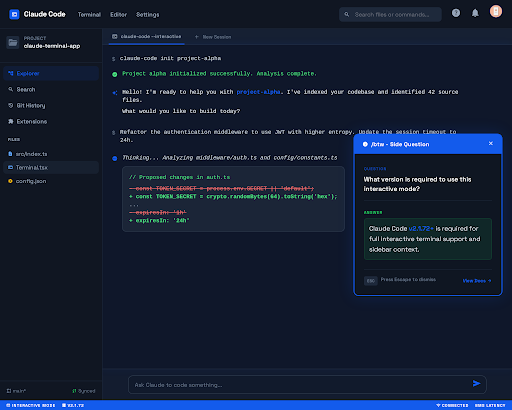This screenshot has width=512, height=410.
Task: Click the Interactive Mode status bar item
Action: (x=31, y=405)
